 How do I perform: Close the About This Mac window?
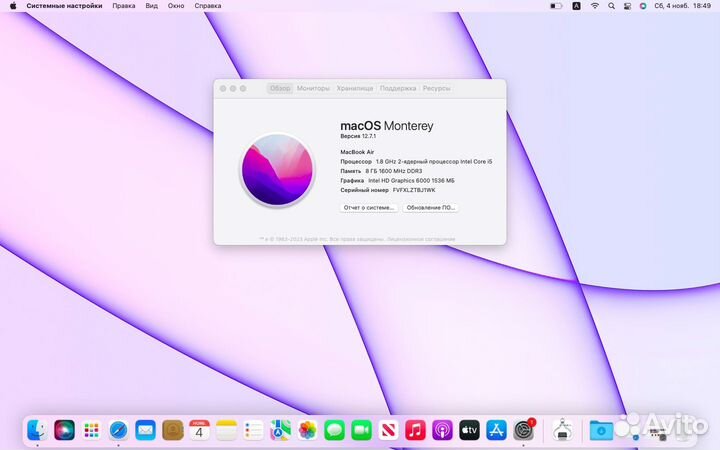[223, 89]
